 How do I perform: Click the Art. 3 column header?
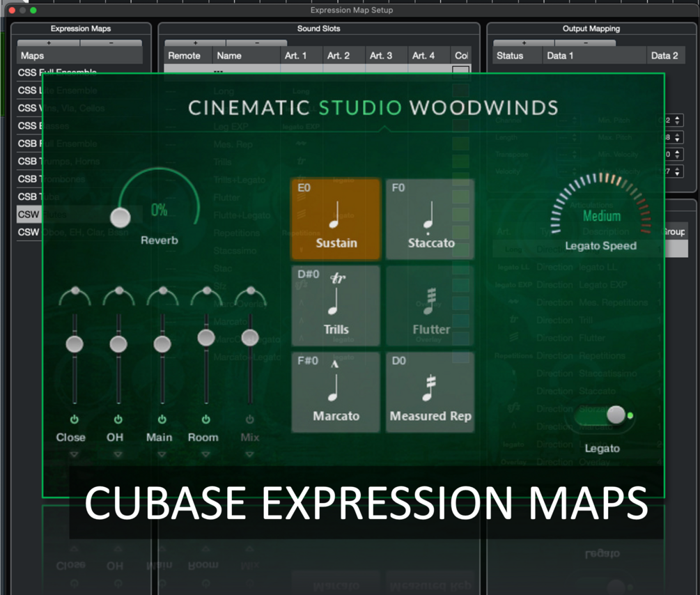pyautogui.click(x=386, y=56)
